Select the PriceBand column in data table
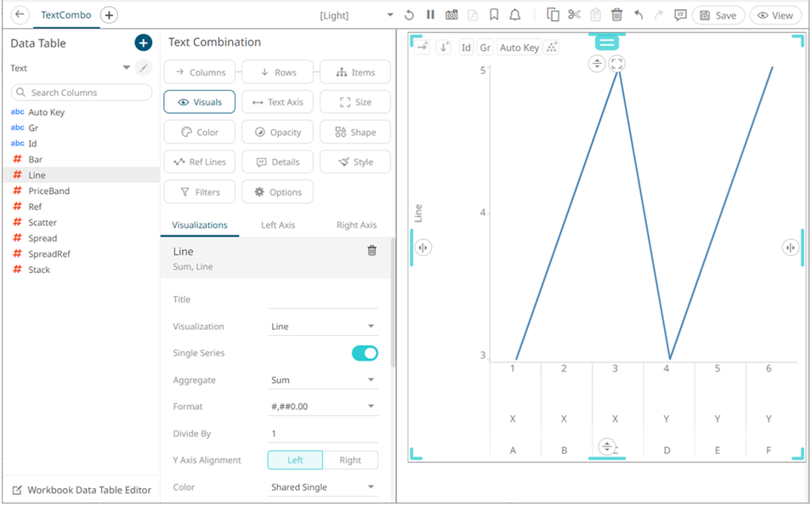This screenshot has width=812, height=506. [x=82, y=190]
